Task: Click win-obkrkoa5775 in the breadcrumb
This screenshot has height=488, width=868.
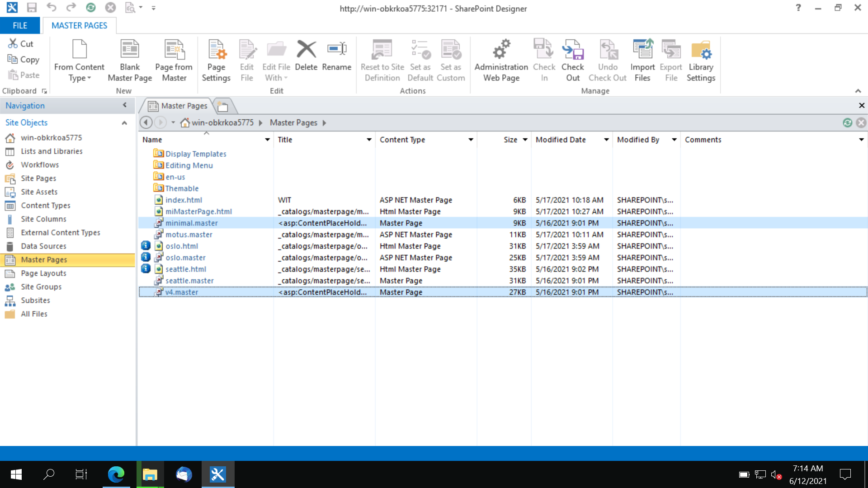Action: click(x=222, y=122)
